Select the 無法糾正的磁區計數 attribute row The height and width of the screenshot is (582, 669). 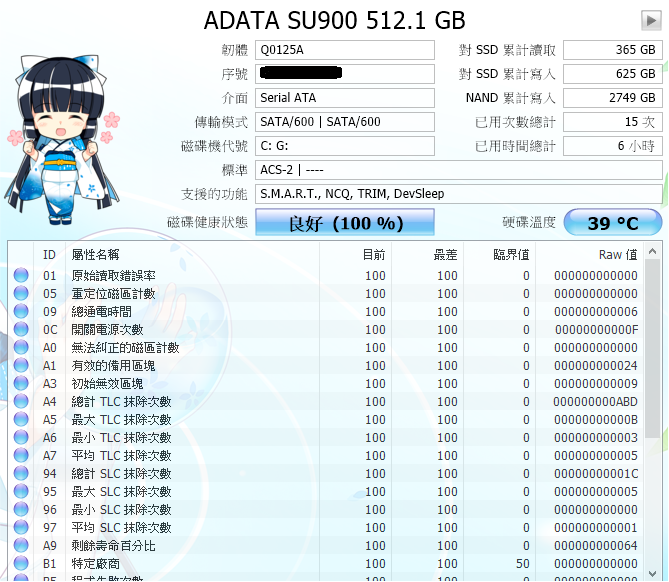pos(326,347)
